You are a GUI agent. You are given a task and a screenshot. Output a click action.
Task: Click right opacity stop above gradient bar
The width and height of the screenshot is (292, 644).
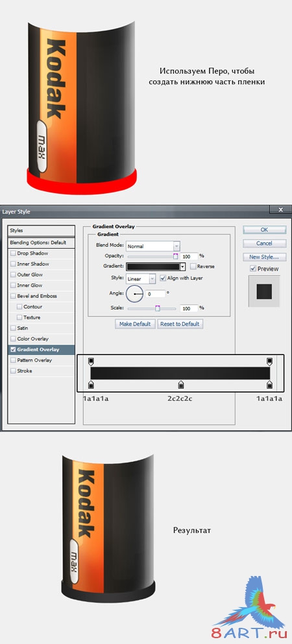[269, 362]
